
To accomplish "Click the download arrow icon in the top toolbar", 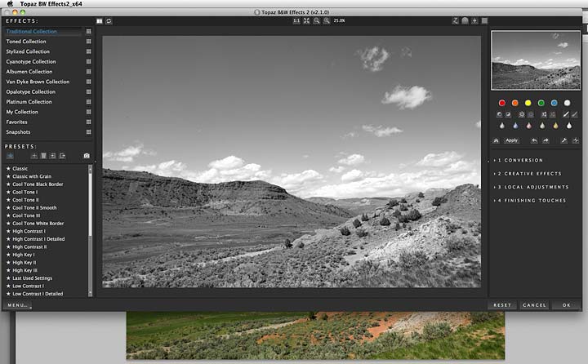I will coord(474,20).
